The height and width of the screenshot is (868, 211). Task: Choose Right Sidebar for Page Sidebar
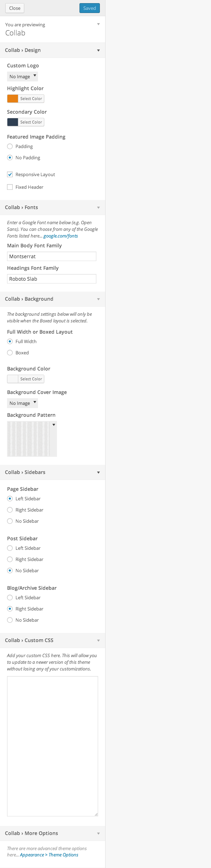click(x=10, y=510)
